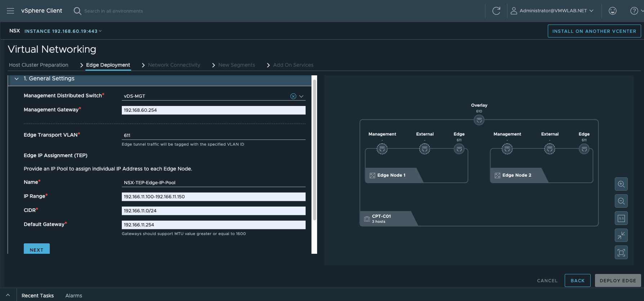Fit topology diagram to screen
This screenshot has height=301, width=644.
pyautogui.click(x=621, y=252)
